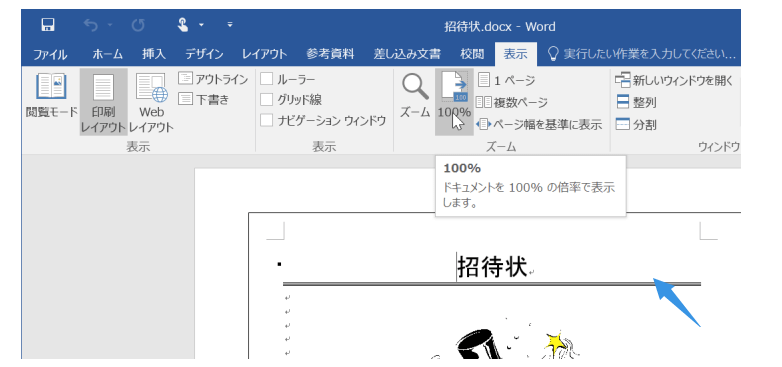Switch to the 参考資料 tab
Image resolution: width=782 pixels, height=367 pixels.
(330, 54)
